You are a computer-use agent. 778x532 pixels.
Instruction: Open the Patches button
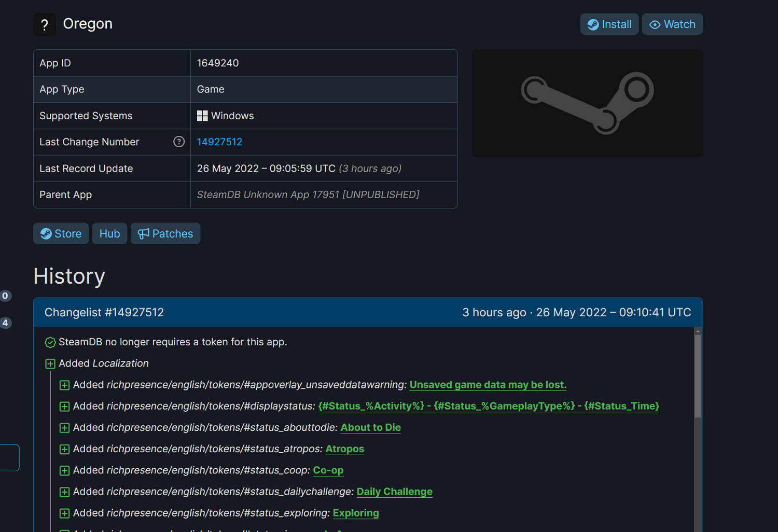tap(165, 234)
